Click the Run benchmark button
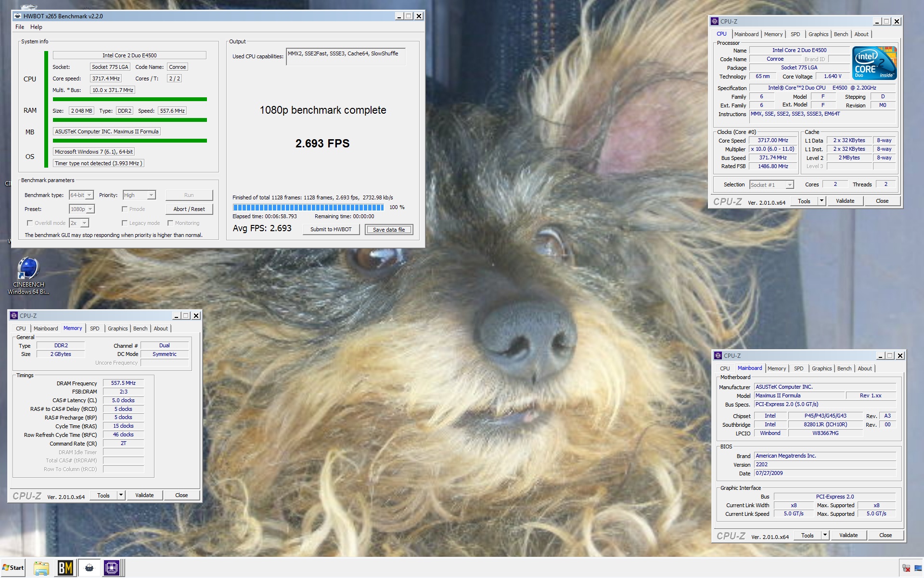This screenshot has height=578, width=924. click(189, 195)
